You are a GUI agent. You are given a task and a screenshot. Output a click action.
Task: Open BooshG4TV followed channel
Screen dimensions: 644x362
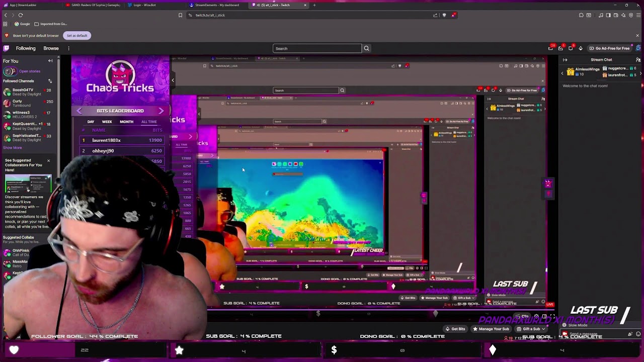click(27, 92)
